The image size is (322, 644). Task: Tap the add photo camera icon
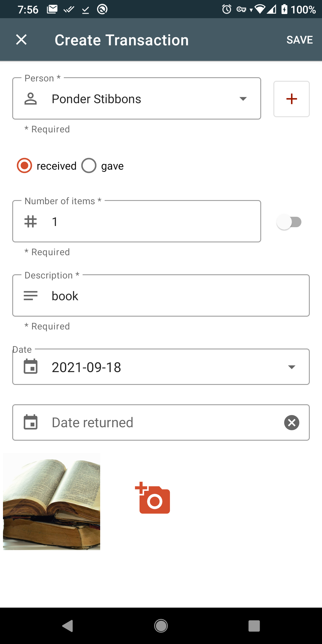[x=153, y=498]
